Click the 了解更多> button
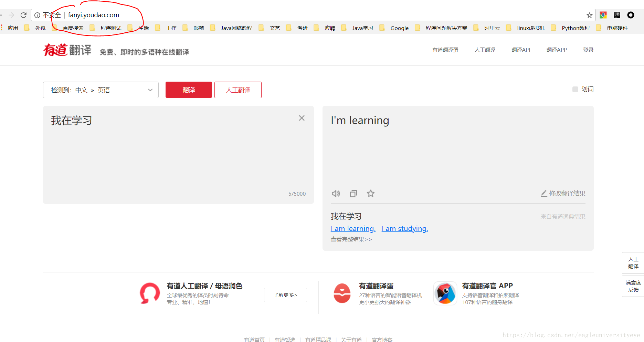This screenshot has height=342, width=644. (285, 295)
